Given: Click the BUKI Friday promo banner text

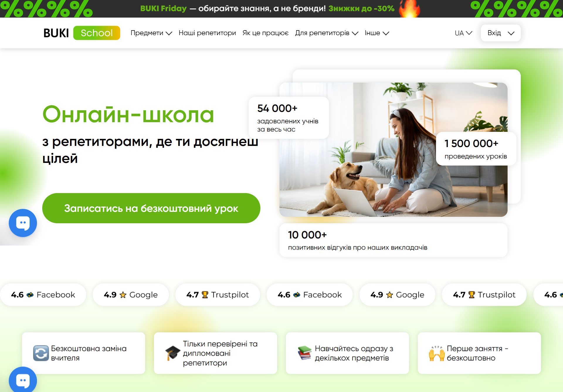Looking at the screenshot, I should pyautogui.click(x=267, y=8).
